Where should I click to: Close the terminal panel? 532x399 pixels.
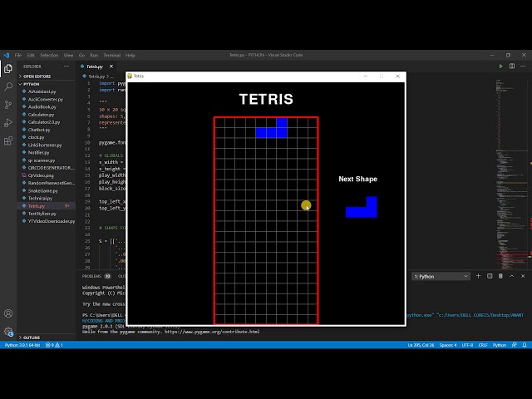pos(523,276)
